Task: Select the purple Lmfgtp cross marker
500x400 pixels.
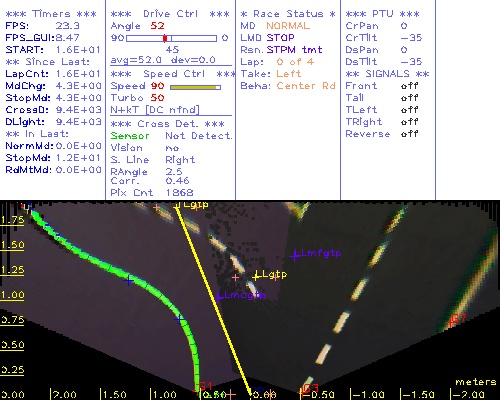Action: (295, 256)
